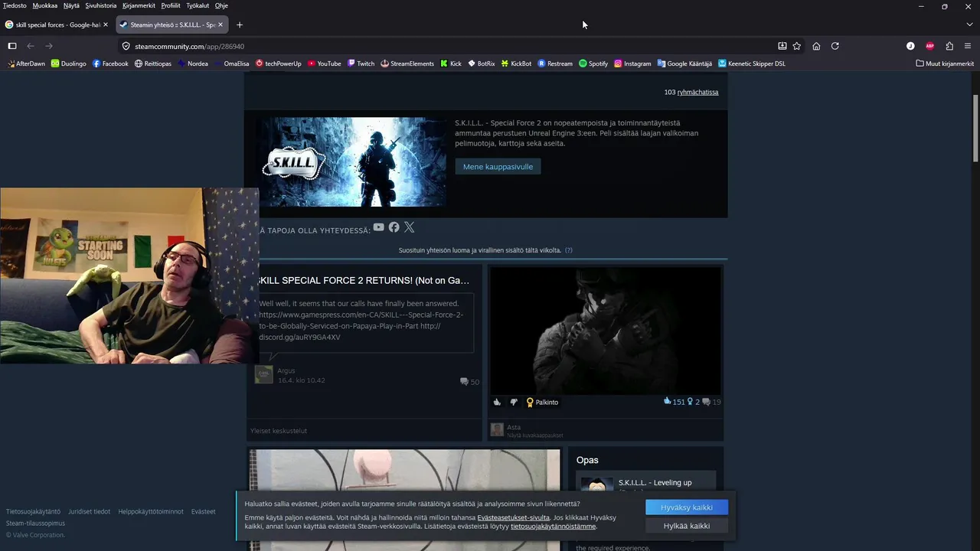This screenshot has height=551, width=980.
Task: Open the Tiedosto menu
Action: tap(15, 5)
